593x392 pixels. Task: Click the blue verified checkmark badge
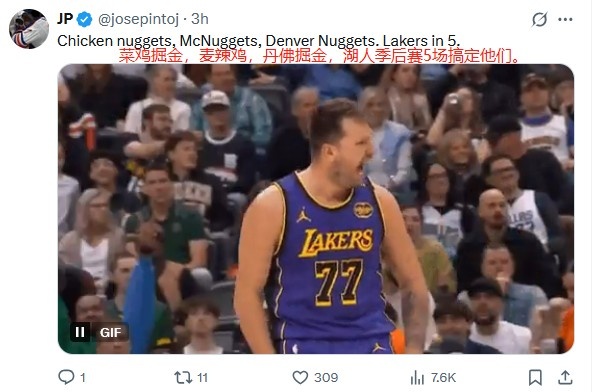click(85, 19)
